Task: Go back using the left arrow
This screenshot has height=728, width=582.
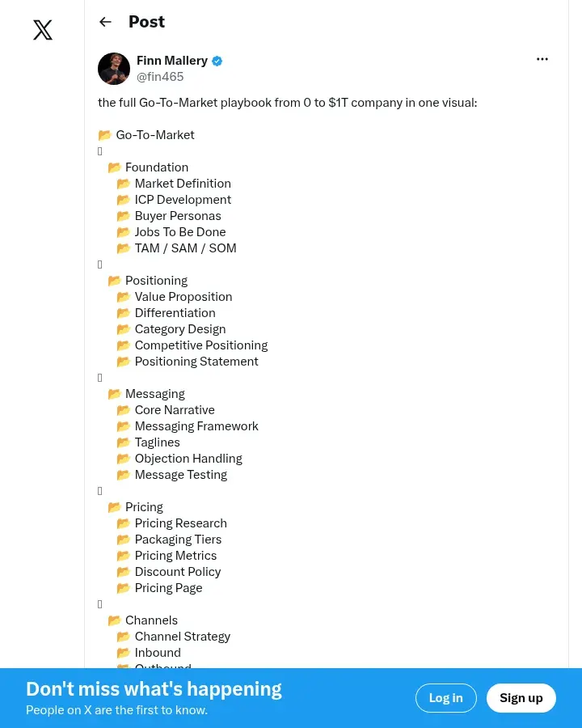Action: (x=105, y=22)
